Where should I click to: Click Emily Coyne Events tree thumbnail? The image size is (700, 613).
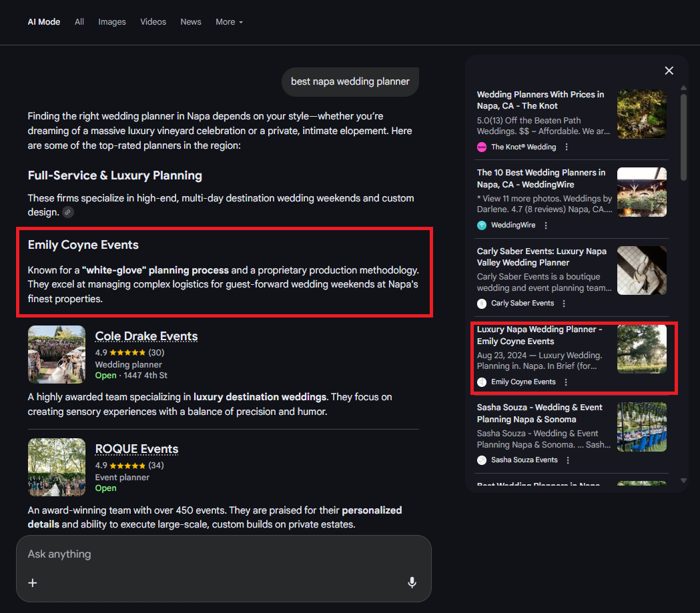point(641,349)
